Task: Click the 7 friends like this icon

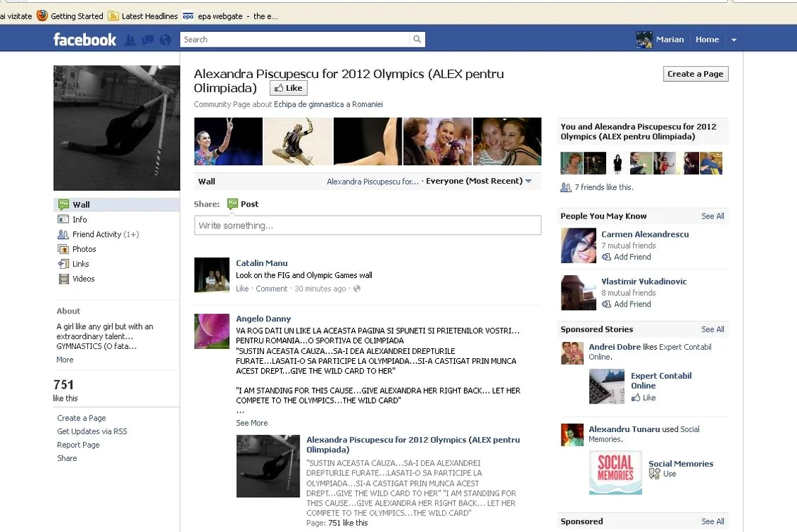Action: click(x=566, y=187)
